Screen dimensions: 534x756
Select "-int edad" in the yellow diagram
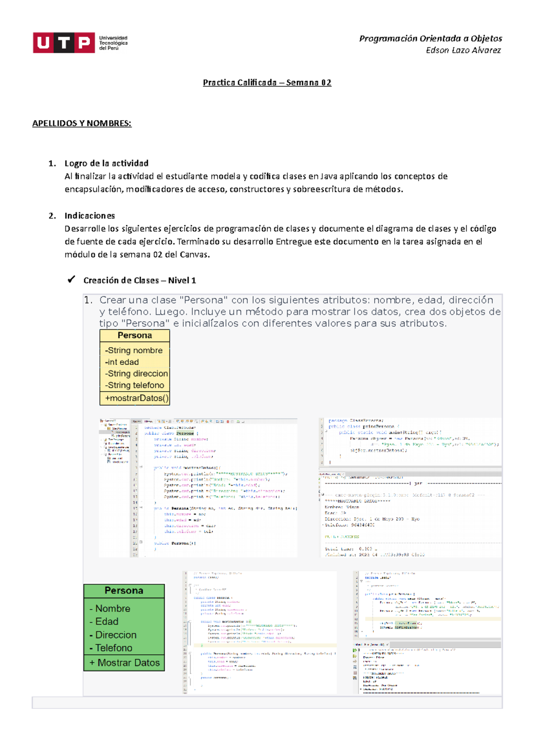pos(122,362)
